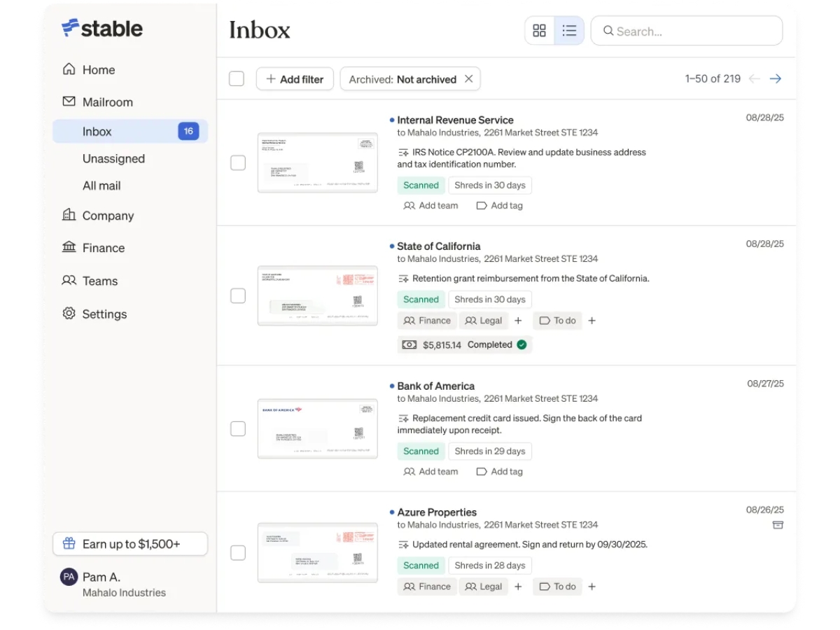
Task: Select the State of California mail checkbox
Action: [x=238, y=296]
